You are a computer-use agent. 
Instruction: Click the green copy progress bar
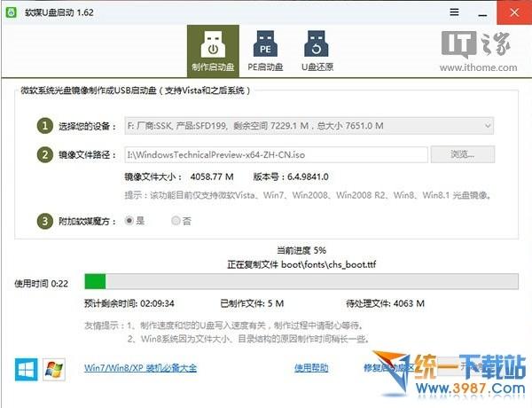click(301, 282)
